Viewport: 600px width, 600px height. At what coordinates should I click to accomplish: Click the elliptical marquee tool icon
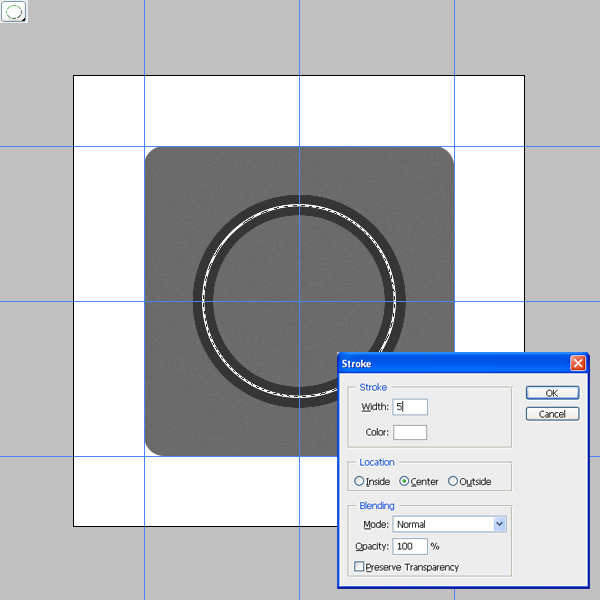(14, 12)
